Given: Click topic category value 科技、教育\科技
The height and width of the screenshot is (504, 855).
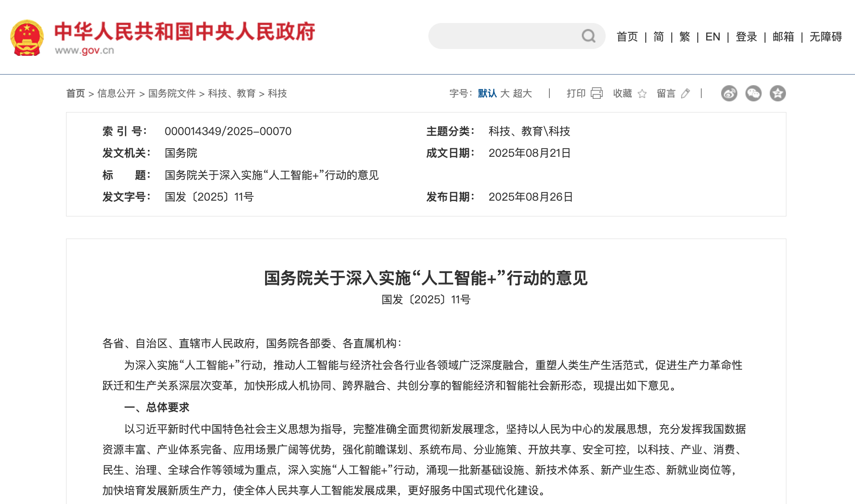Looking at the screenshot, I should pyautogui.click(x=529, y=131).
